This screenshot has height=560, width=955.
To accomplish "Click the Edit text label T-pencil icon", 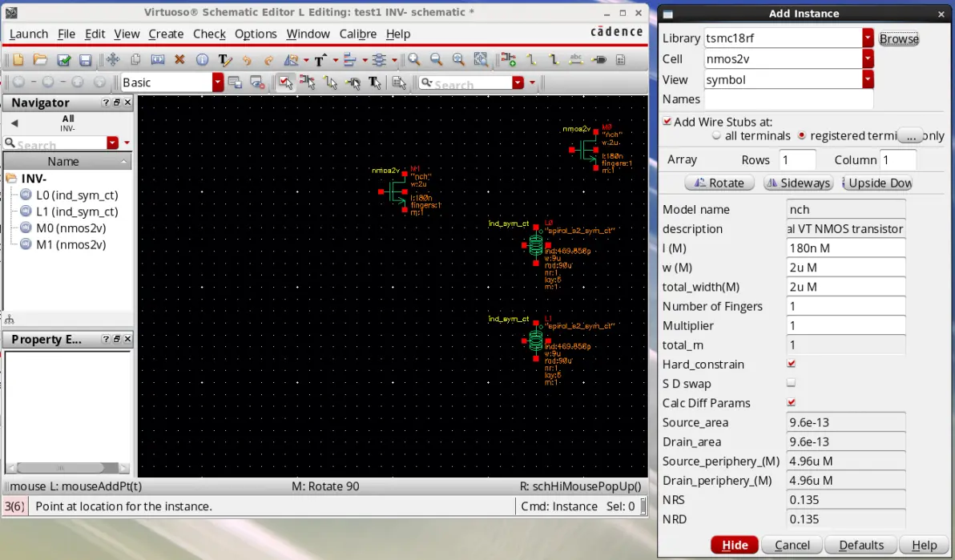I will [x=224, y=60].
